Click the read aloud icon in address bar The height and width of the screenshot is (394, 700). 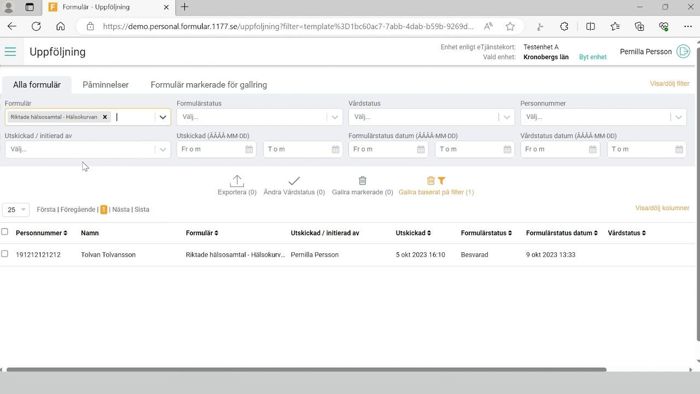(488, 26)
